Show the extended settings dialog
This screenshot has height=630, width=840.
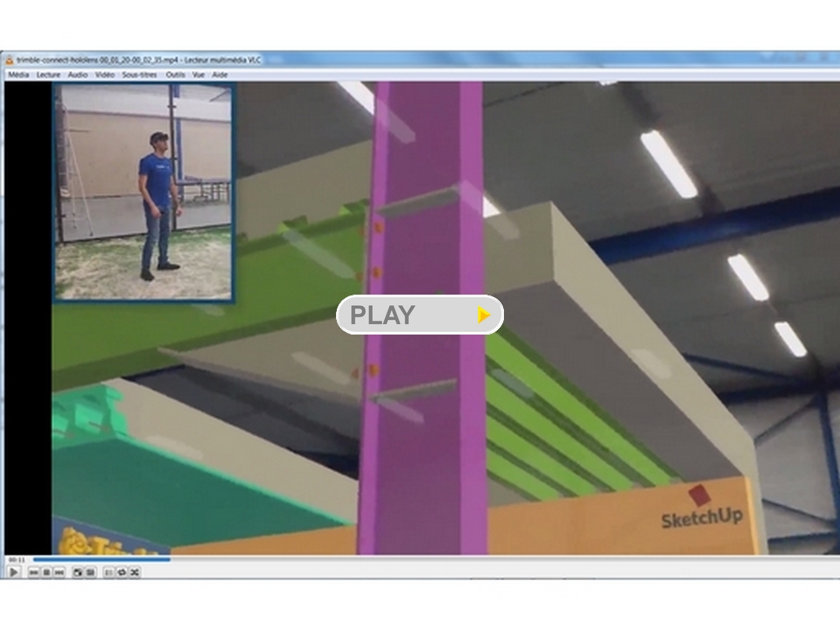pos(91,573)
